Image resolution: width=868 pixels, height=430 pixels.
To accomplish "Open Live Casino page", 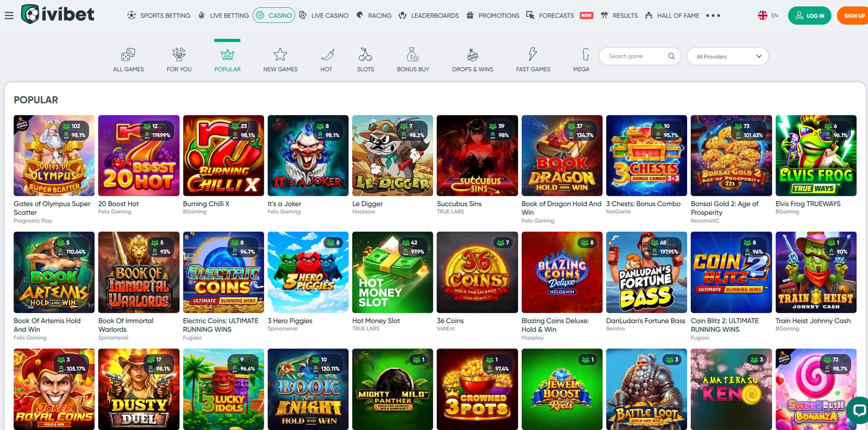I will pos(324,16).
